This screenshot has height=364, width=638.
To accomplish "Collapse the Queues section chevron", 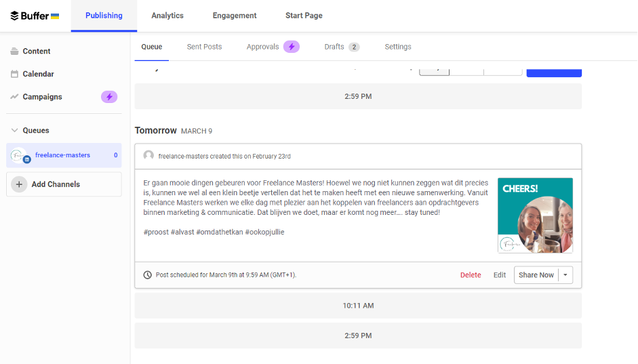I will click(x=15, y=131).
